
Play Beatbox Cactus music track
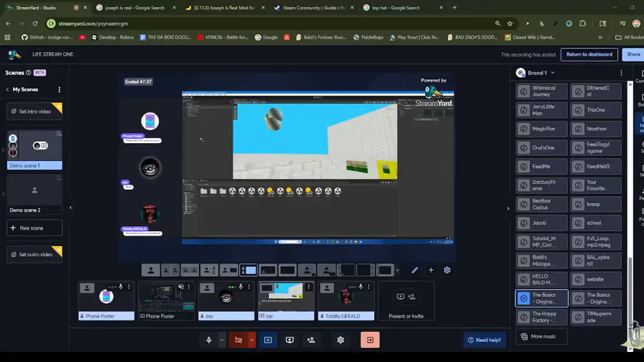(x=542, y=204)
